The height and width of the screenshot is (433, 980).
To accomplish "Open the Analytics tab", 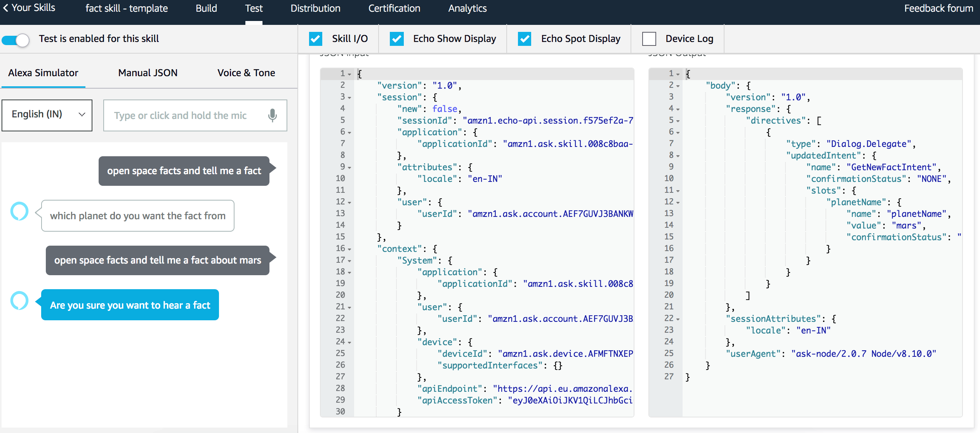I will click(467, 8).
